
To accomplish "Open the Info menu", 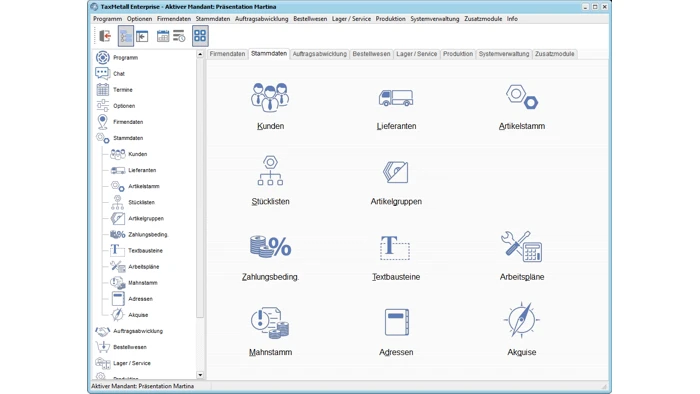I will [512, 19].
